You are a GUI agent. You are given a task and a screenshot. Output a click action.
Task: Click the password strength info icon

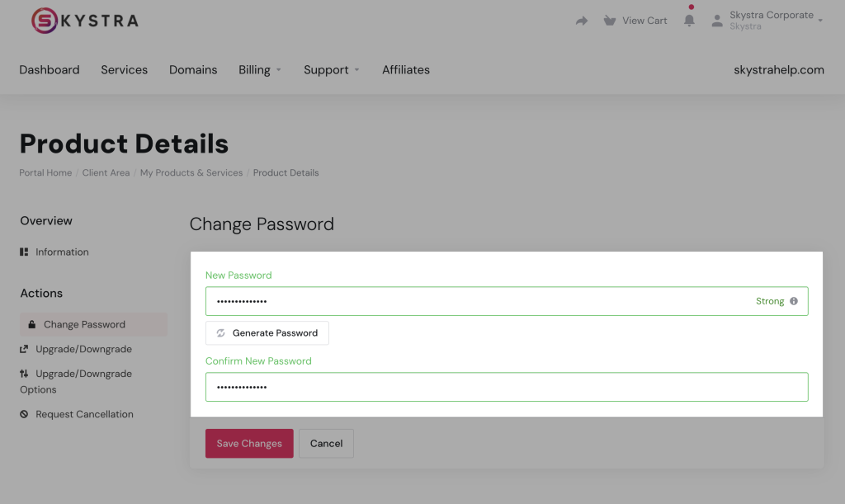pyautogui.click(x=794, y=301)
